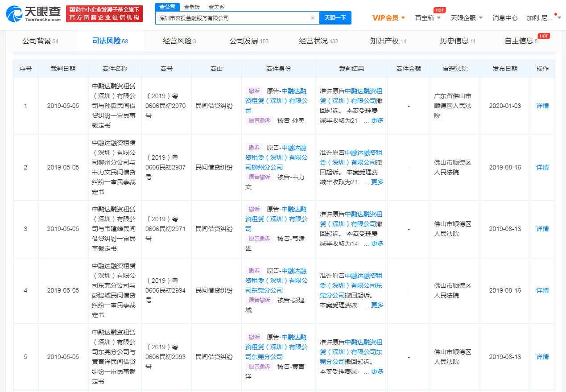566x392 pixels.
Task: Open the 司法风险 tab
Action: (110, 41)
